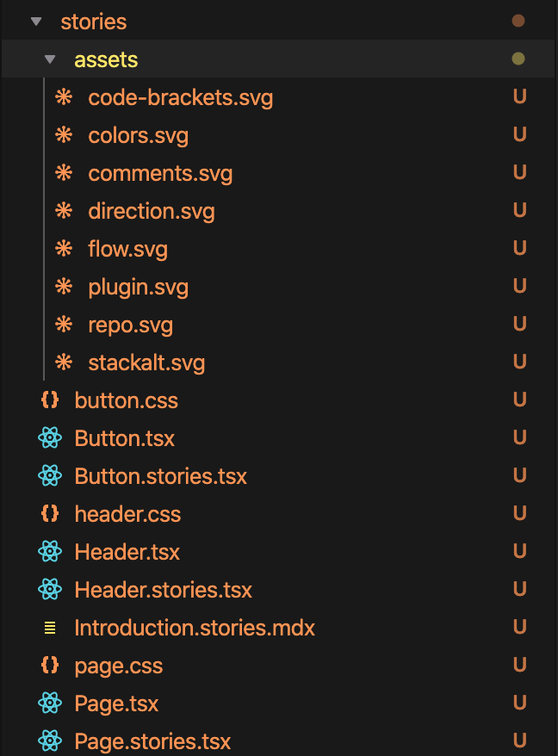558x756 pixels.
Task: Click the CSS braces icon beside button.css
Action: [x=51, y=400]
